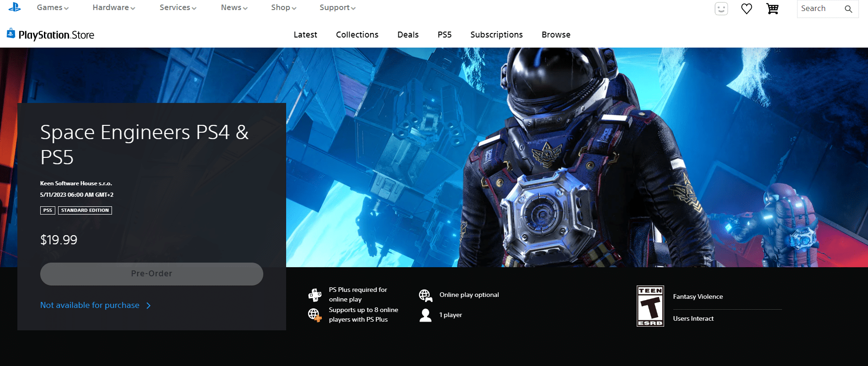Open Not available for purchase link
Viewport: 868px width, 366px height.
[90, 305]
